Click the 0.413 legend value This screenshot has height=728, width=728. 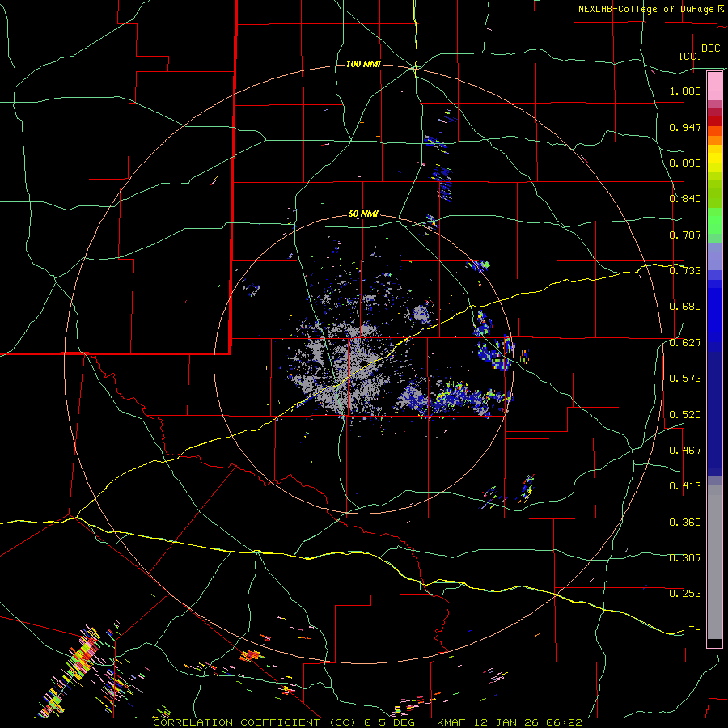click(685, 486)
